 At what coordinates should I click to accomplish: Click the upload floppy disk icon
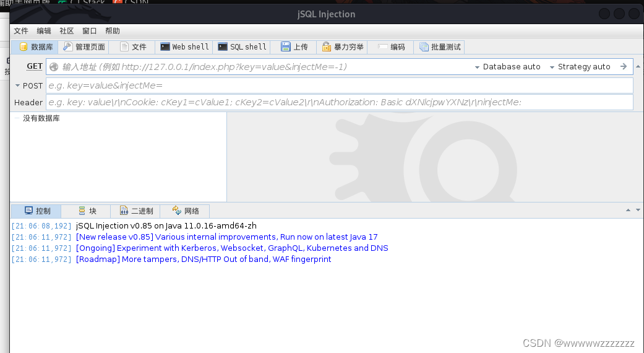tap(285, 46)
